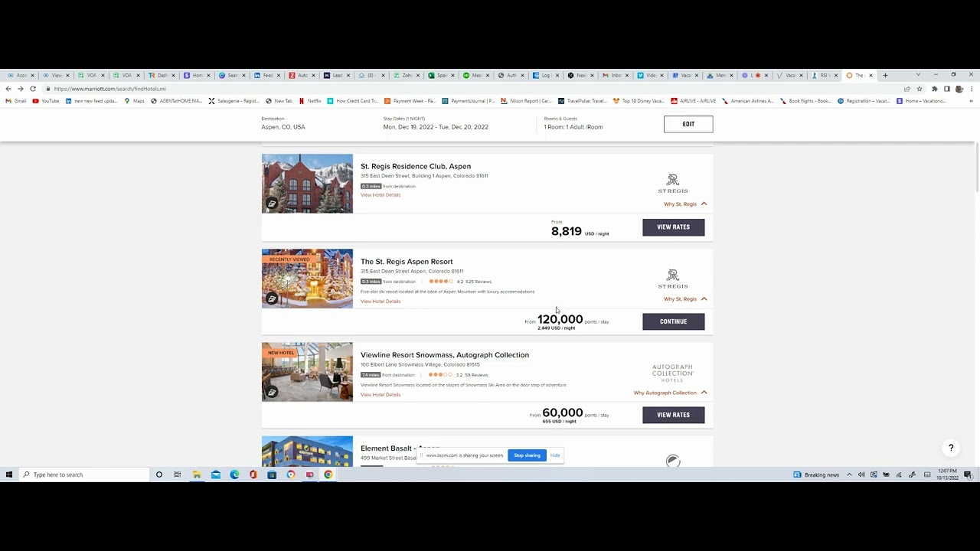This screenshot has height=551, width=980.
Task: Click the browser forward arrow
Action: click(x=21, y=89)
